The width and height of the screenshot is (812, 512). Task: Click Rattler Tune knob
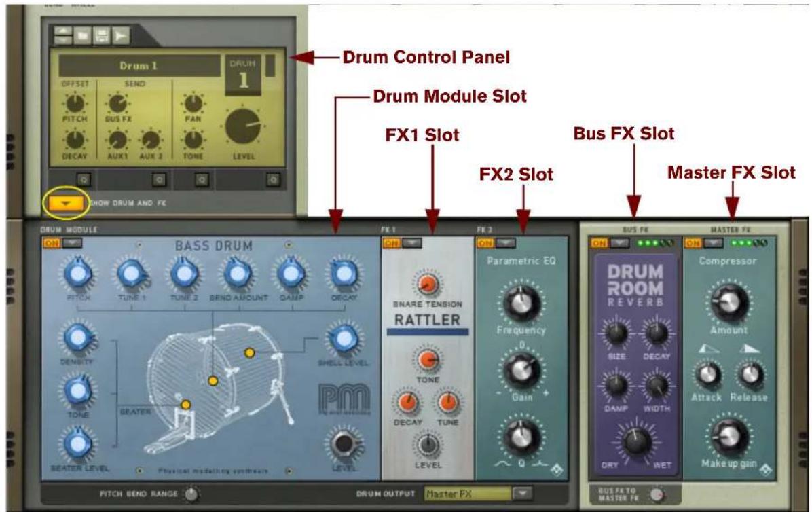[447, 402]
